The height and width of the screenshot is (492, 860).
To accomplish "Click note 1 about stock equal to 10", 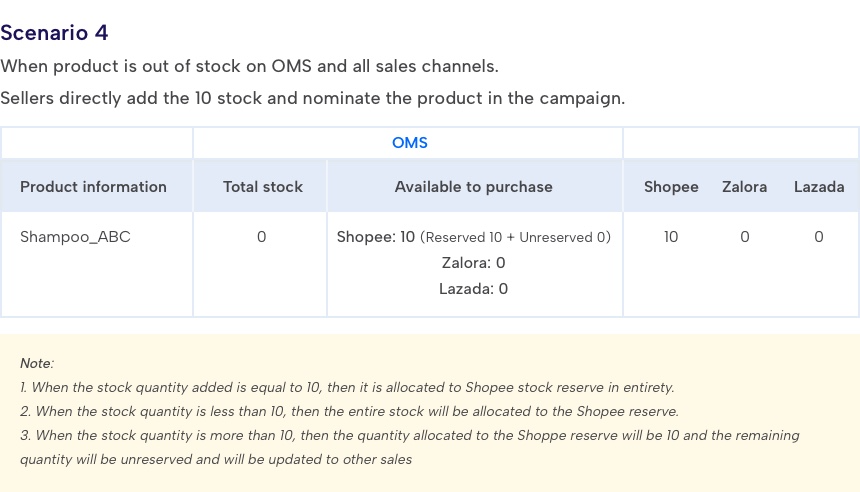I will pyautogui.click(x=347, y=387).
